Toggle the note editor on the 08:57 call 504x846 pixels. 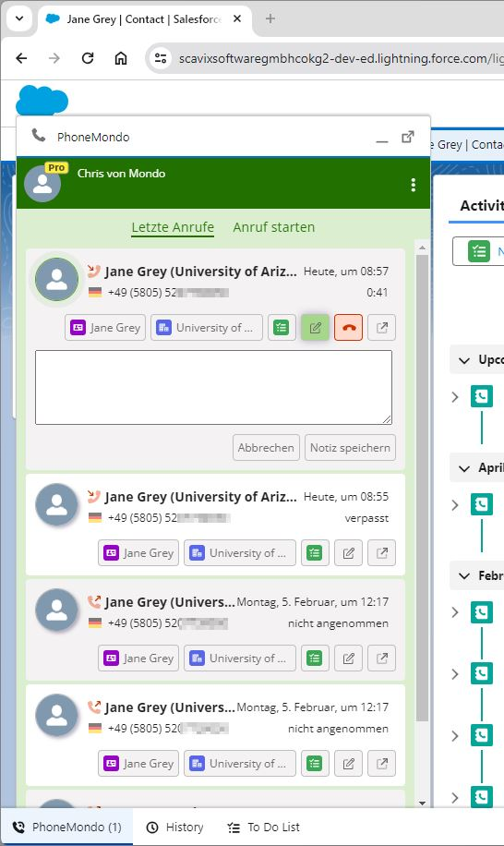coord(316,328)
